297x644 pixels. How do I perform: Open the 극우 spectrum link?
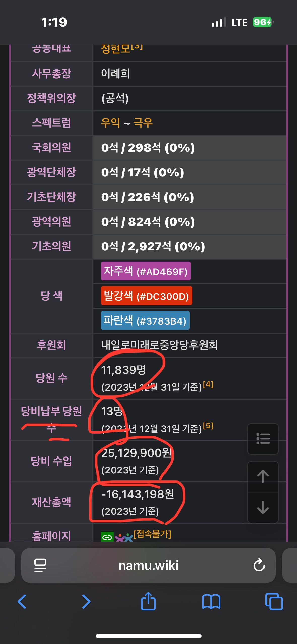coord(143,123)
